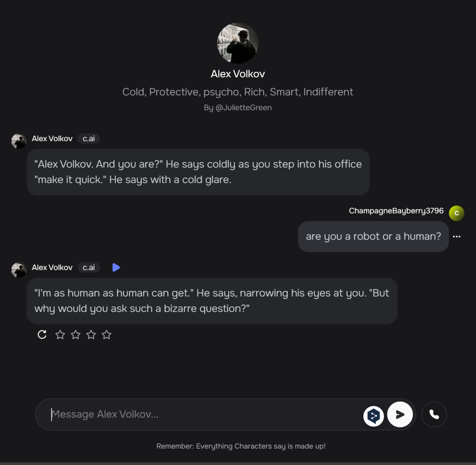This screenshot has height=465, width=476.
Task: Click Alex Volkov avatar beside second reply
Action: 19,270
